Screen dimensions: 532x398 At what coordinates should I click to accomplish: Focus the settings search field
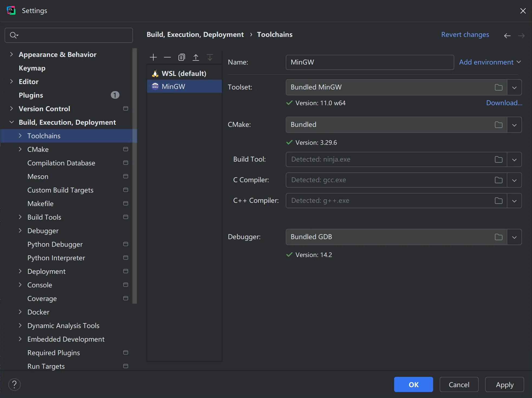coord(69,35)
